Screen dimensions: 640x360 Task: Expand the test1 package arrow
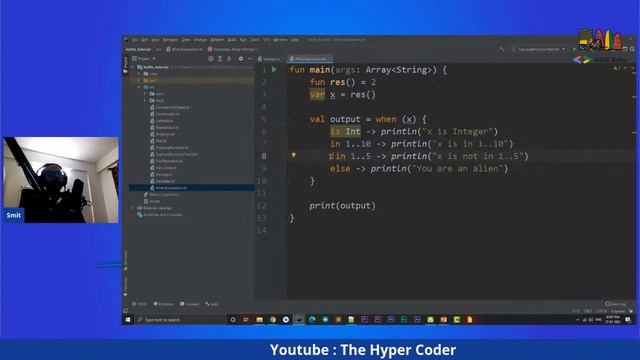pyautogui.click(x=145, y=94)
